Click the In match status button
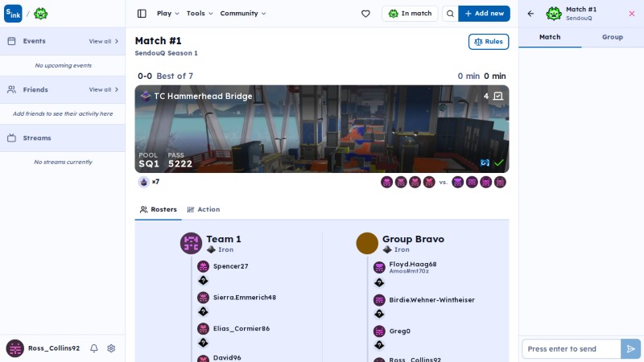Viewport: 644px width, 362px height. pos(410,14)
